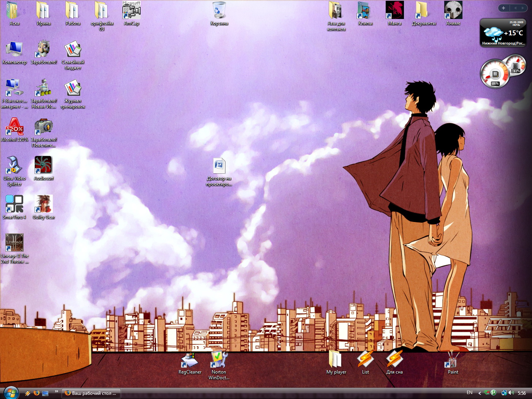Viewport: 532px width, 399px height.
Task: Launch Ultra Video Splitter
Action: tap(14, 171)
